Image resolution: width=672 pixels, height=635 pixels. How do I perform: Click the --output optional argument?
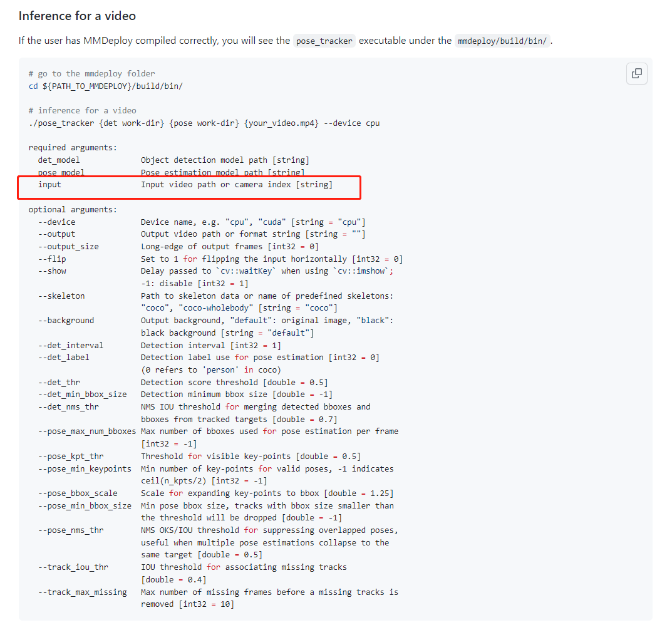pos(56,234)
